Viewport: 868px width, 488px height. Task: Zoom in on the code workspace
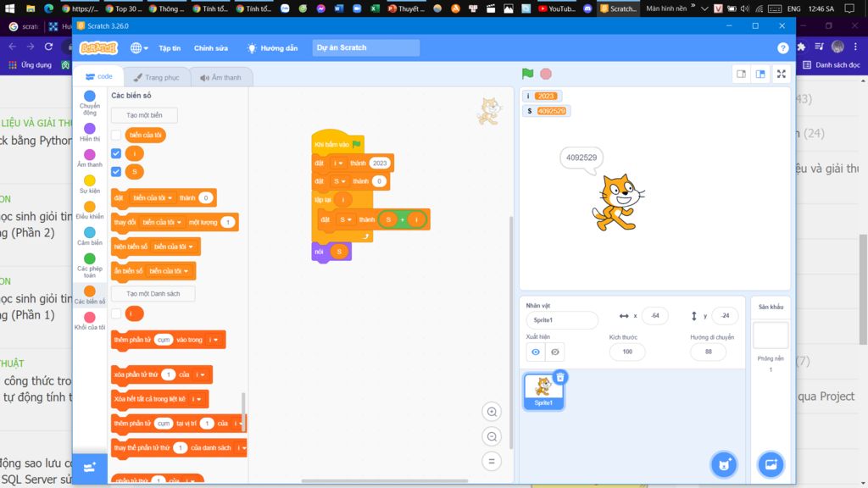tap(492, 412)
